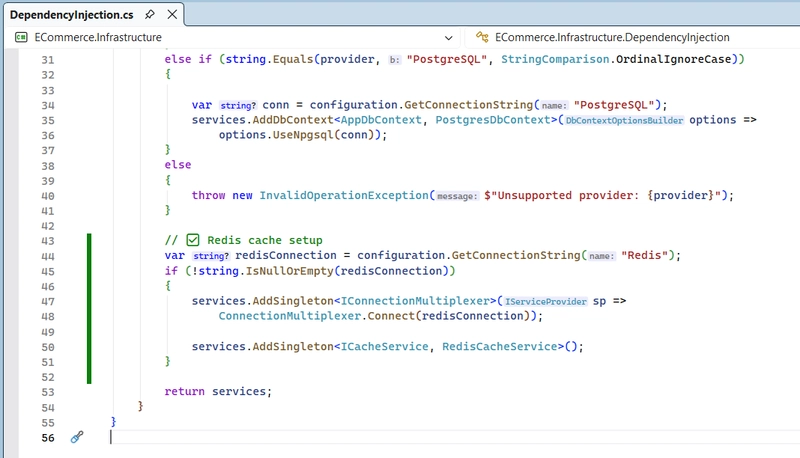The height and width of the screenshot is (458, 800).
Task: Click the C# project icon in navigation bar
Action: click(21, 37)
